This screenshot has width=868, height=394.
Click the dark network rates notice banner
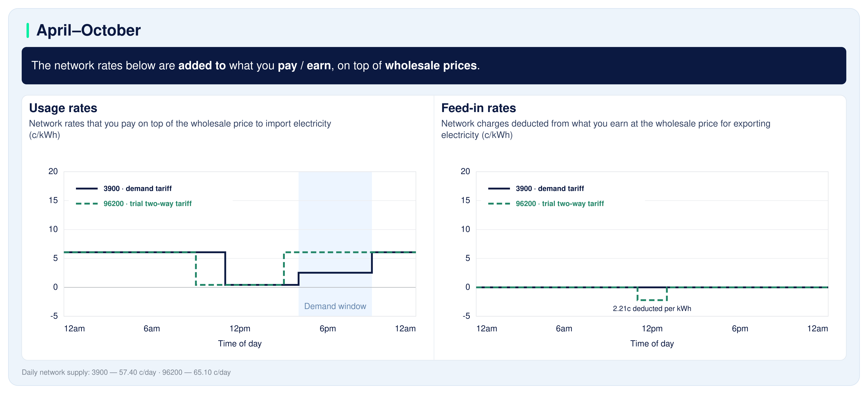434,66
